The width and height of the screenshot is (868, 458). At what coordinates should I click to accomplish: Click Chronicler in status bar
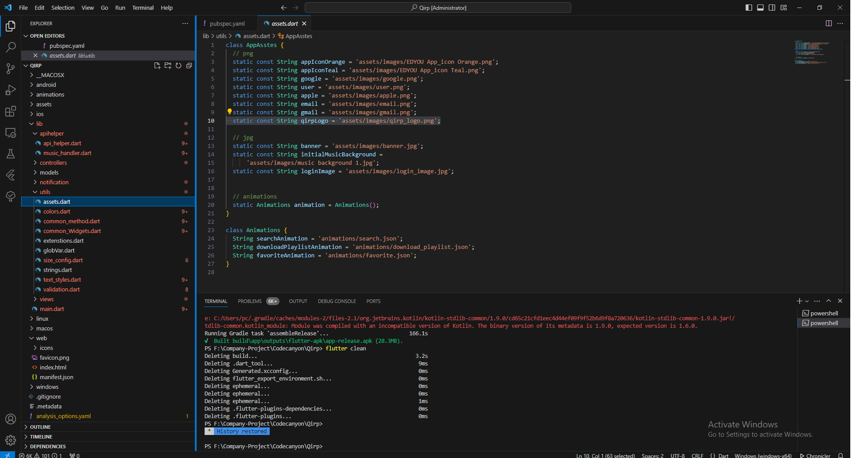[815, 455]
